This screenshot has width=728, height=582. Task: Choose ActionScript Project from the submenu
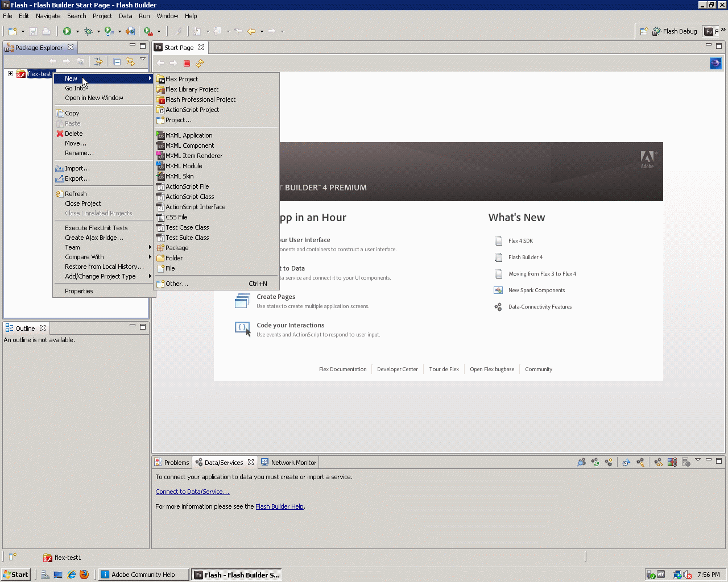click(217, 110)
